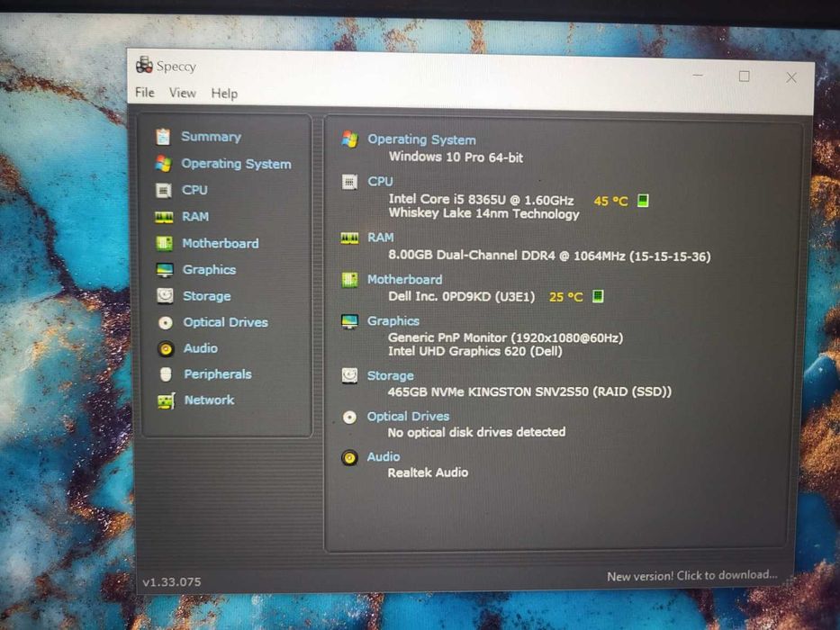
Task: Click the Windows flag icon beside sidebar Operating System
Action: coord(163,164)
